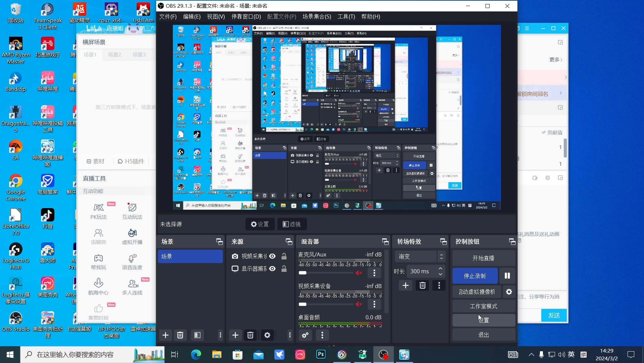Open the 渐变 transition dropdown
644x363 pixels.
point(420,256)
